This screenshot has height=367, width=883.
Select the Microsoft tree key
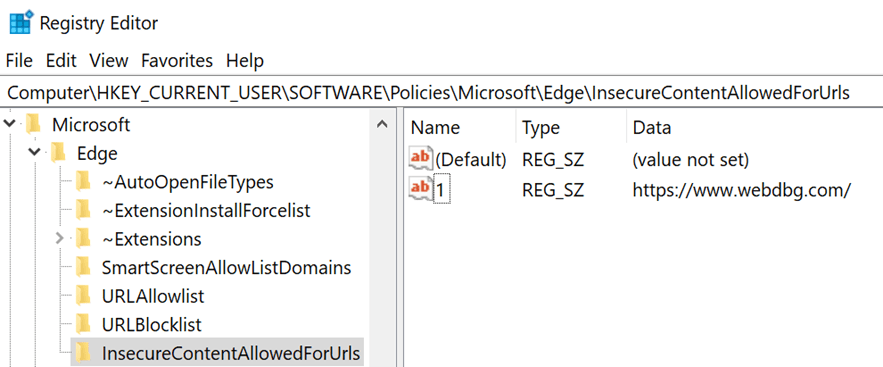click(x=91, y=125)
